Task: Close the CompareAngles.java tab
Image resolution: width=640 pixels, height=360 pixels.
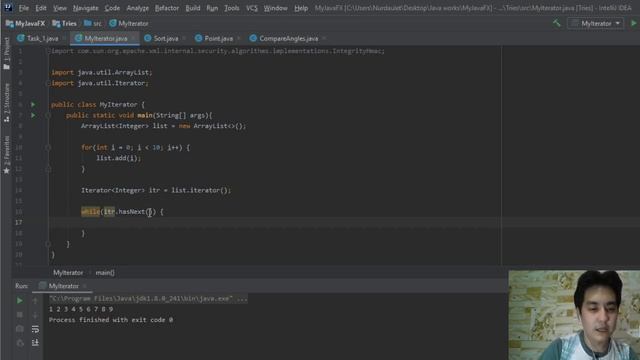Action: (x=324, y=38)
